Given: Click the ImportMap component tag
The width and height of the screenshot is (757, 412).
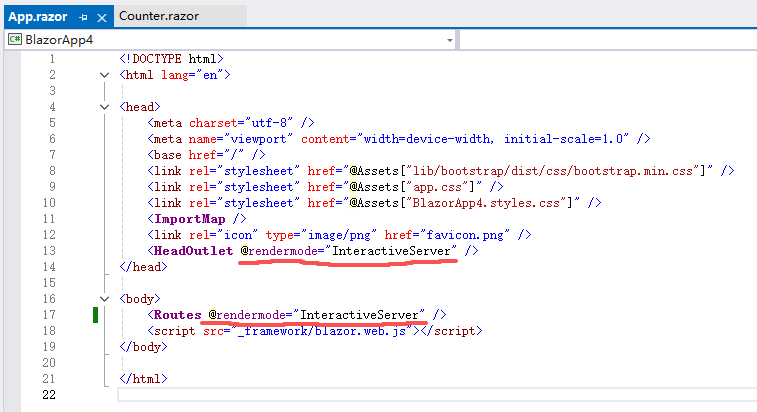Looking at the screenshot, I should pos(197,219).
